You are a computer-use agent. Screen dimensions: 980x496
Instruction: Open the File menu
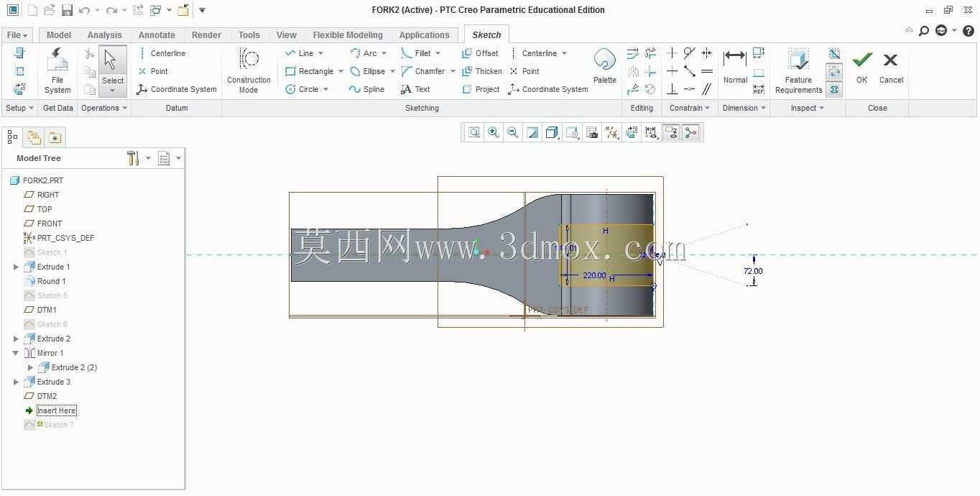pyautogui.click(x=17, y=35)
